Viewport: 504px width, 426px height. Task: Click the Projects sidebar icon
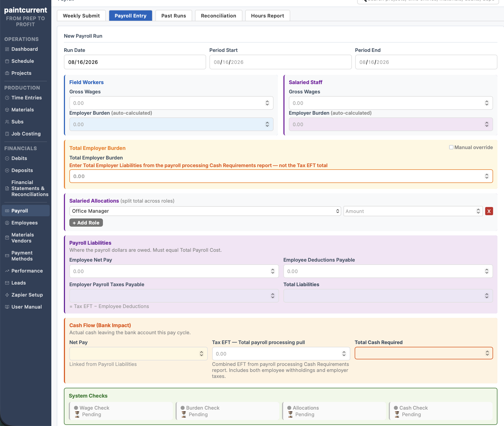7,73
